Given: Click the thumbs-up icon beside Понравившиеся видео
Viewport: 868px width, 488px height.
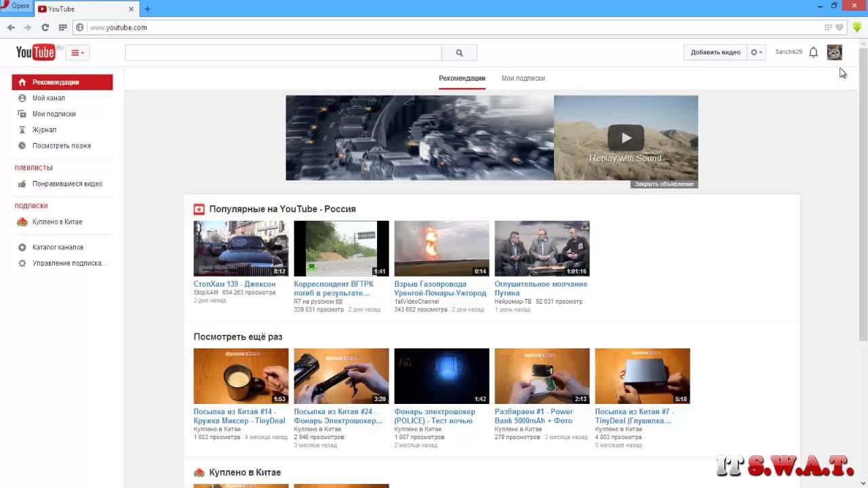Looking at the screenshot, I should 22,184.
